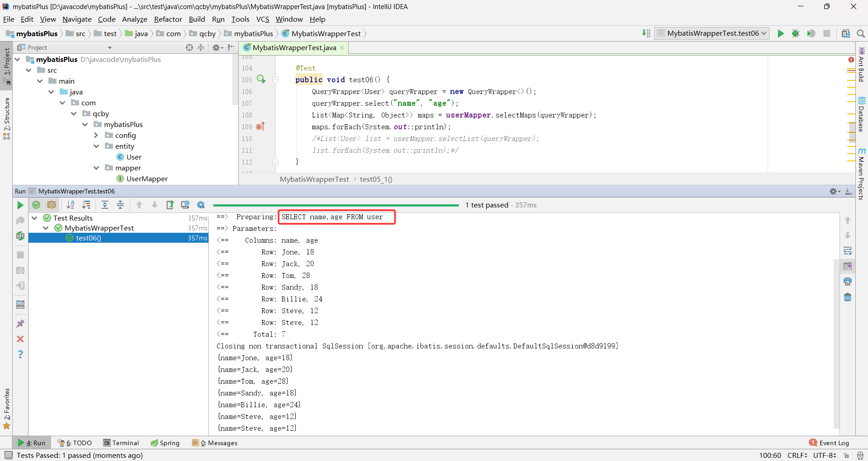This screenshot has width=868, height=461.
Task: Open Project panel settings gear
Action: coord(217,47)
